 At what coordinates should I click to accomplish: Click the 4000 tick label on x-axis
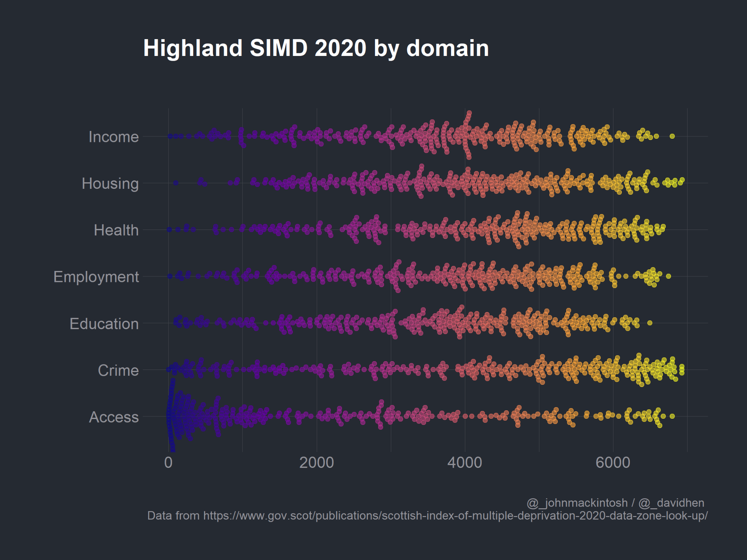(x=465, y=462)
